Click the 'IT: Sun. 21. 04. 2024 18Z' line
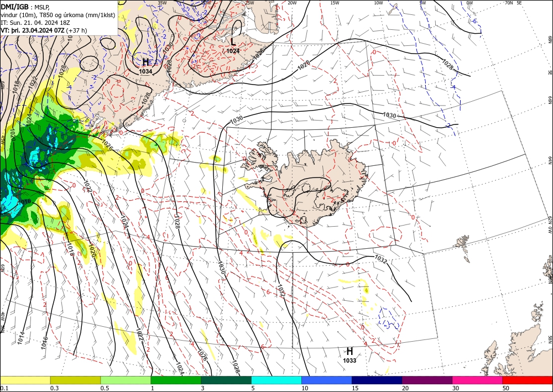 35,22
